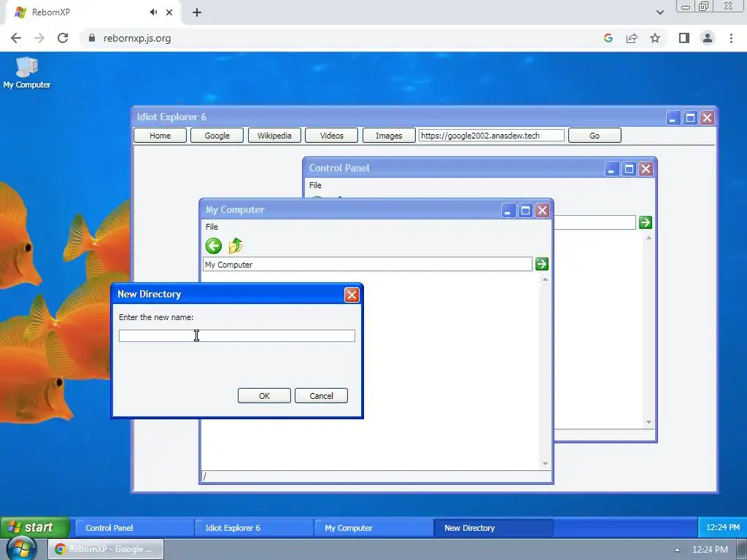747x560 pixels.
Task: Maximize the Idiot Explorer 6 window
Action: click(x=690, y=117)
